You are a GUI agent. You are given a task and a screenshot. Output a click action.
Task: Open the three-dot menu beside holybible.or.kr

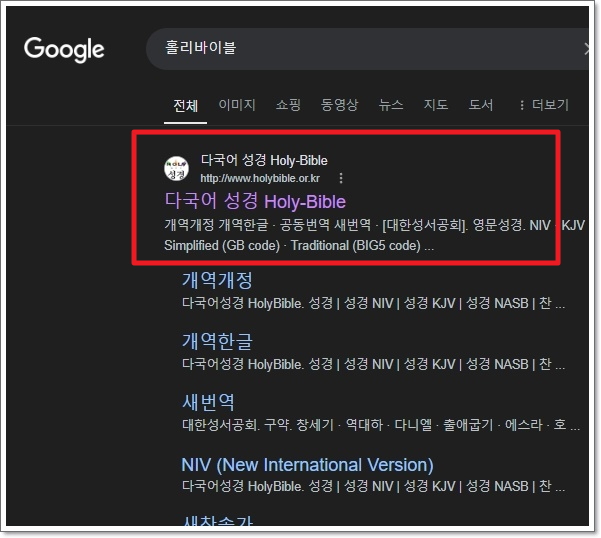pyautogui.click(x=341, y=178)
